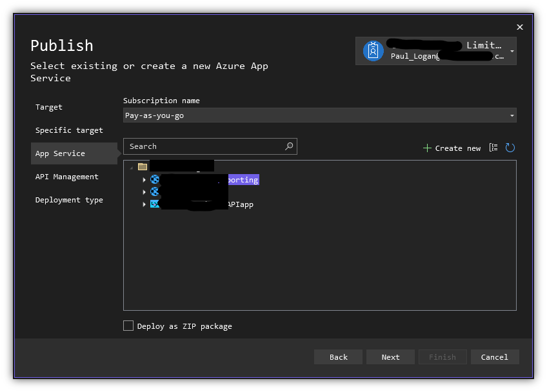This screenshot has width=547, height=392.
Task: Expand the app service ending in 'porting'
Action: (x=144, y=180)
